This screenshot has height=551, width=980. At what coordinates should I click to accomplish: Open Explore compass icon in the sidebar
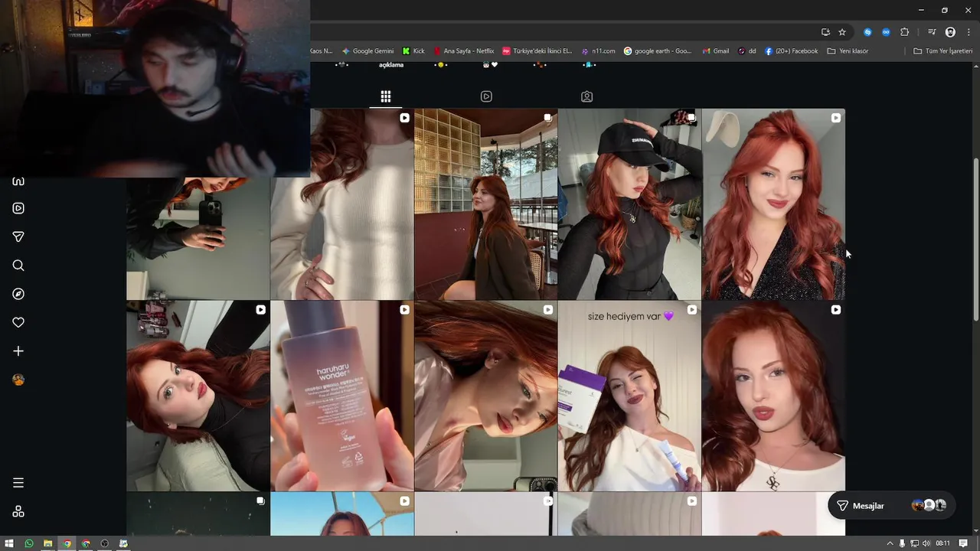(18, 294)
